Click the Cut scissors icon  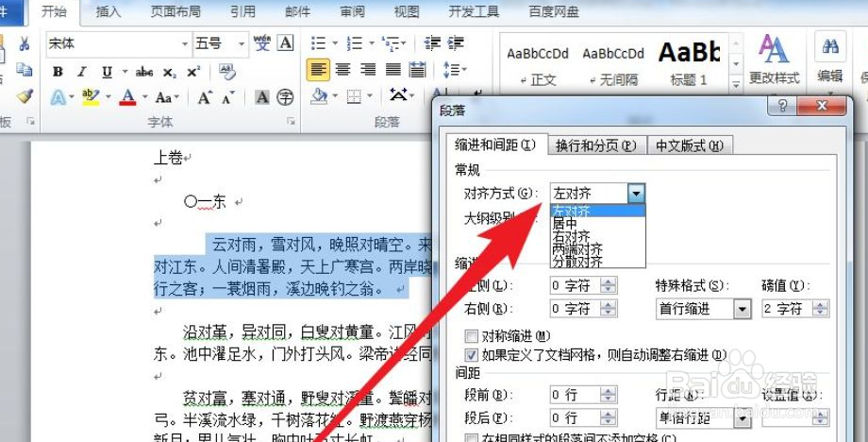(x=24, y=43)
